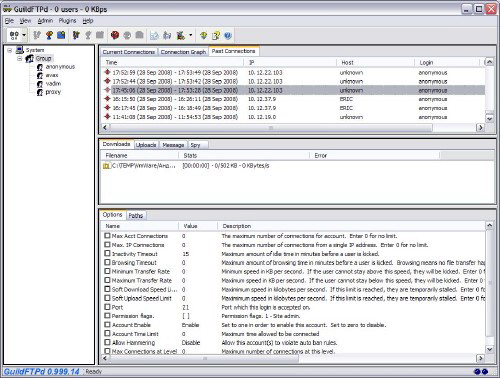The image size is (500, 378).
Task: Click the blue question-mark help icon
Action: point(228,35)
